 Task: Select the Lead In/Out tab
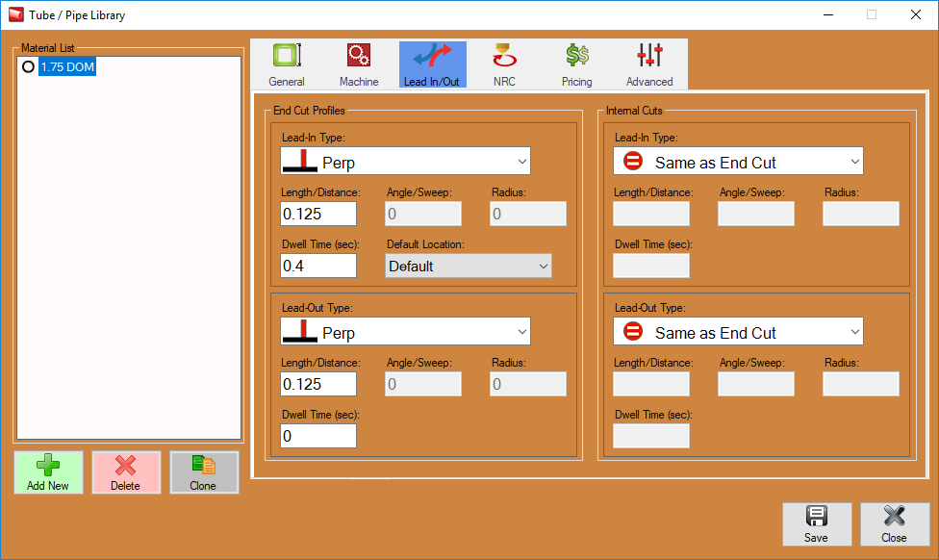pyautogui.click(x=432, y=64)
